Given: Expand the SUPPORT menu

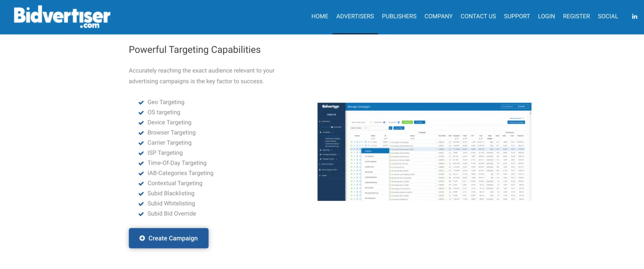Looking at the screenshot, I should (517, 16).
